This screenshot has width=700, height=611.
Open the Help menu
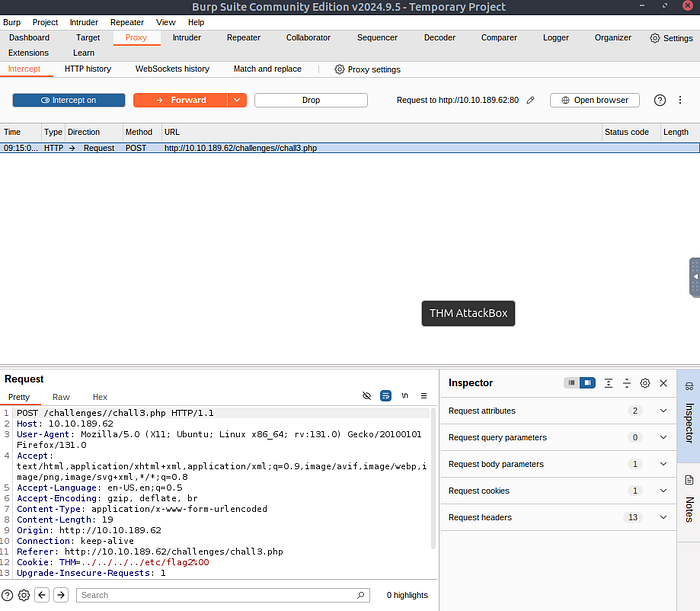[196, 22]
